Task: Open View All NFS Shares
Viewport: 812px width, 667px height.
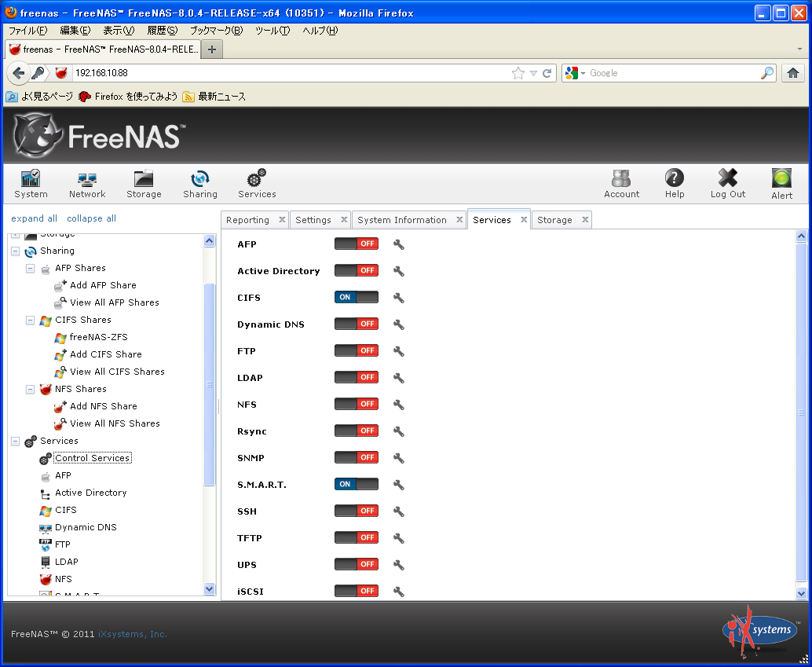Action: 115,423
